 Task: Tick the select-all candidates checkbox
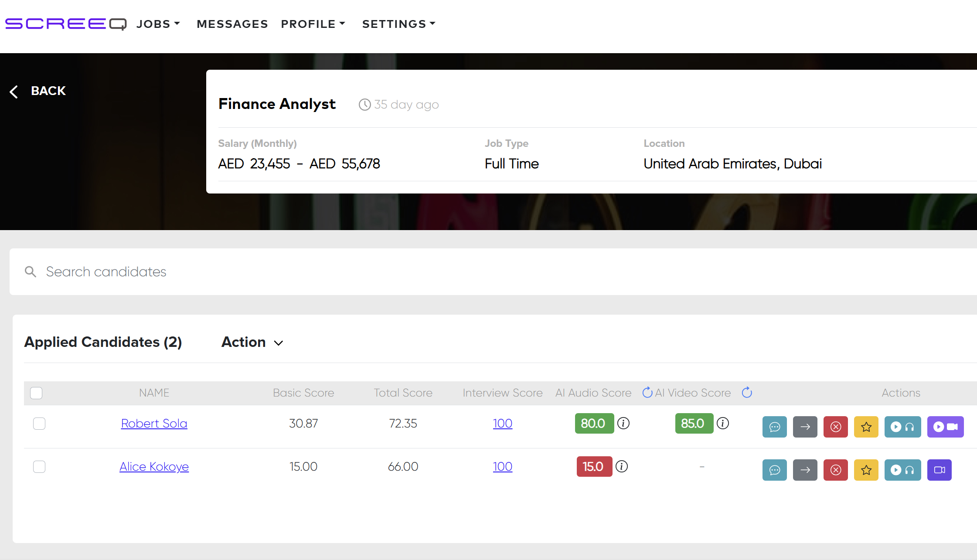(36, 393)
